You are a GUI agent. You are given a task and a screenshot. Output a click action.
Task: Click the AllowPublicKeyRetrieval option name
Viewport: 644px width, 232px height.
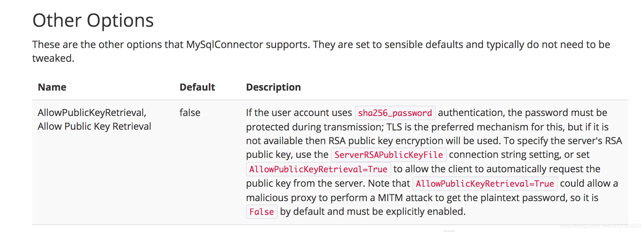pyautogui.click(x=92, y=113)
